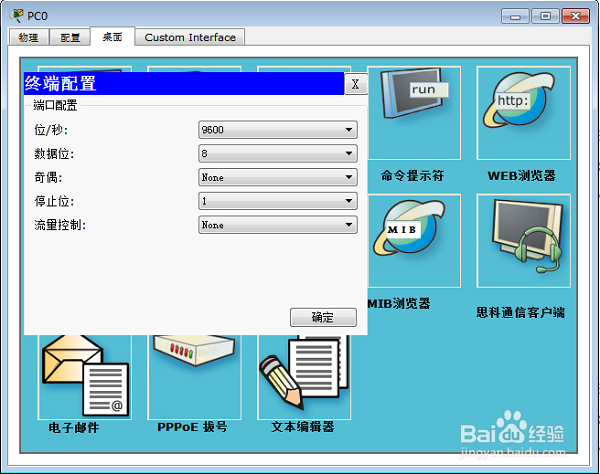Viewport: 600px width, 474px height.
Task: Minimize the PC0 window
Action: click(515, 16)
